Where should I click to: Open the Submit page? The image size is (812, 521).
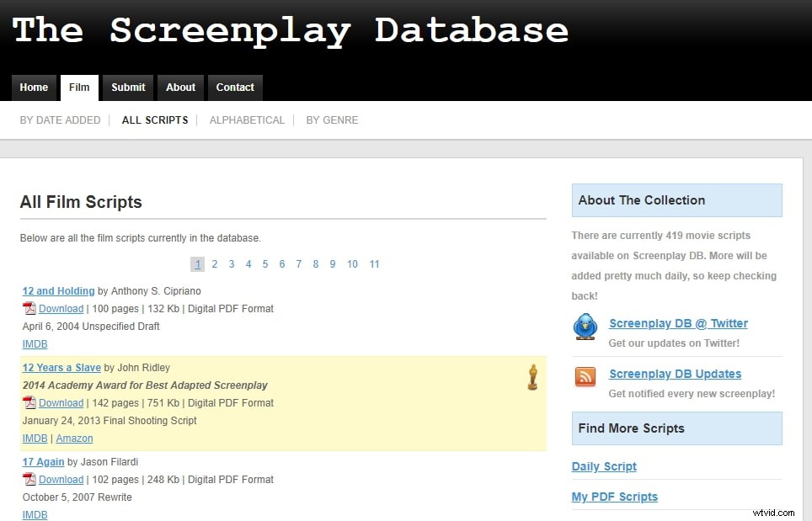click(128, 88)
